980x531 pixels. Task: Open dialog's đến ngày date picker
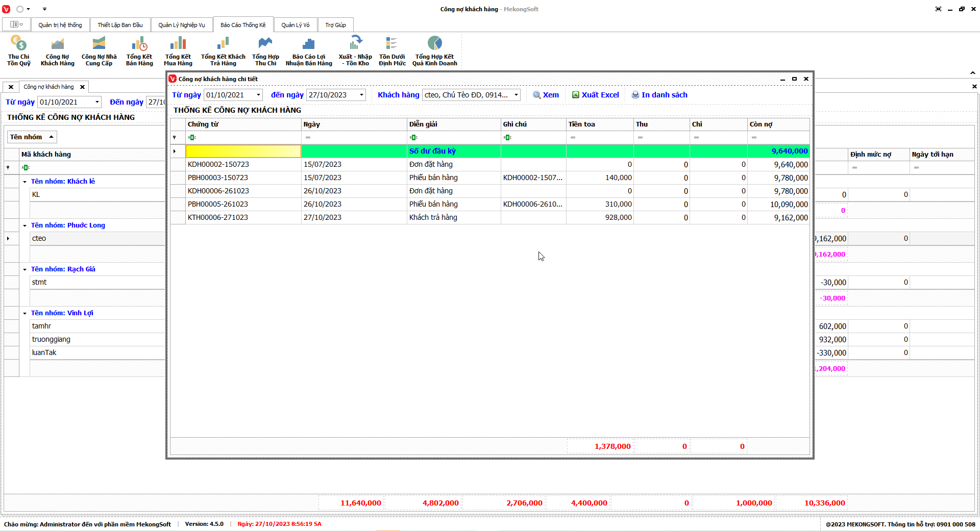pos(361,95)
